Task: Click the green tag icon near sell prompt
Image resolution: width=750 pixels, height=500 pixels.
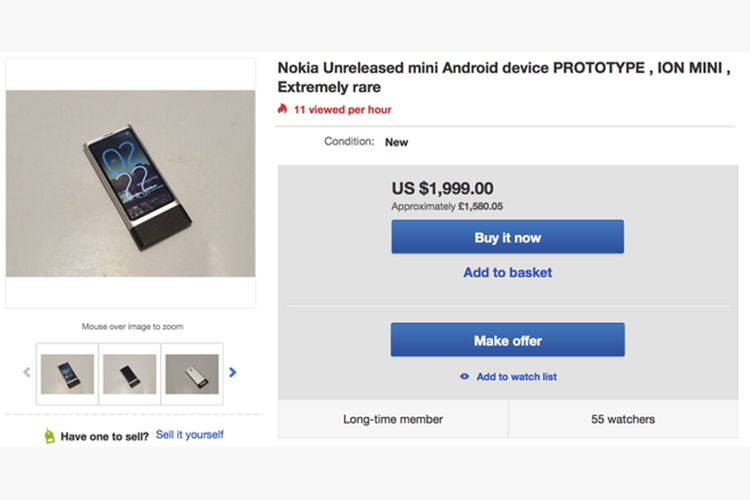Action: pyautogui.click(x=49, y=436)
